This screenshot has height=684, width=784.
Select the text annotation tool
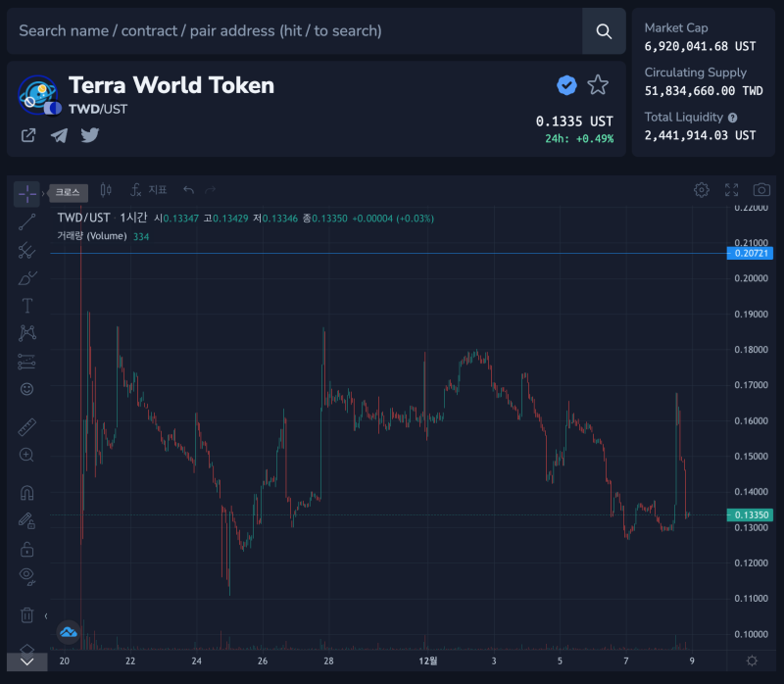point(27,306)
